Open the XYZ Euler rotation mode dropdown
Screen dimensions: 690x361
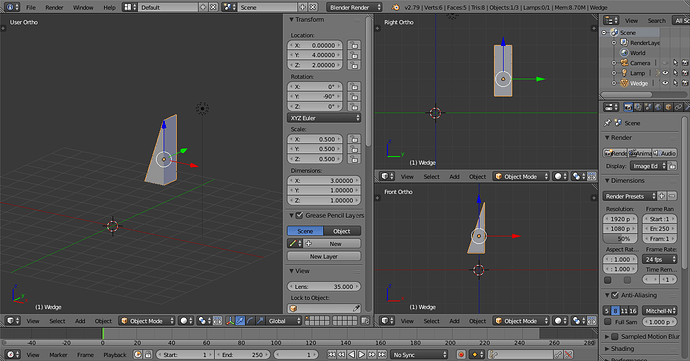pos(324,118)
